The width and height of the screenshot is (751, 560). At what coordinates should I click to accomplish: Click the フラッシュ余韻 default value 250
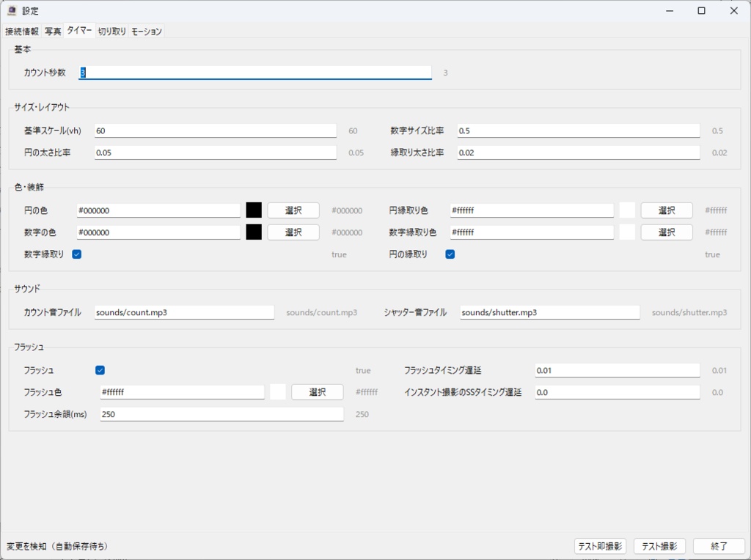[362, 414]
